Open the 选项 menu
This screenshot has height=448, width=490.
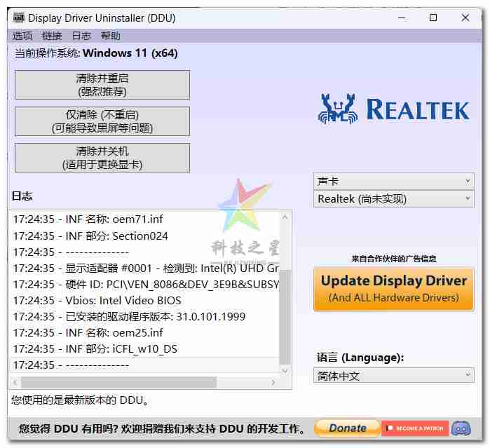click(22, 36)
